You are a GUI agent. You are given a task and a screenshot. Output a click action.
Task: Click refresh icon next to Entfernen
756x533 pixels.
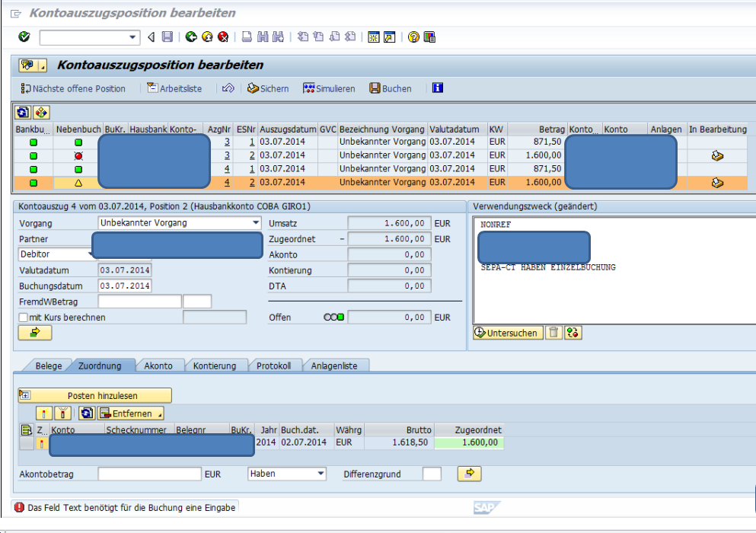[x=87, y=413]
